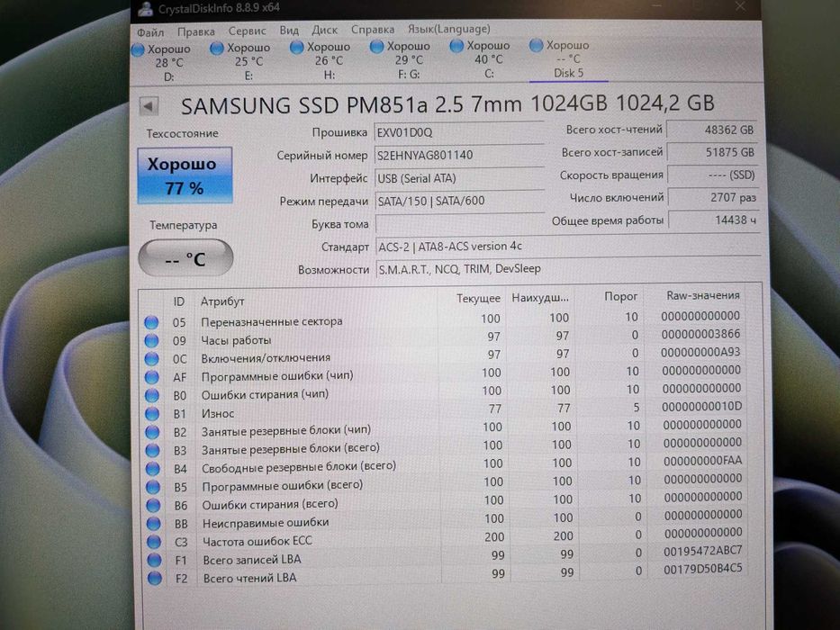Screen dimensions: 840x630
Task: Click the serial number field S2EHNYAG801140
Action: [460, 156]
